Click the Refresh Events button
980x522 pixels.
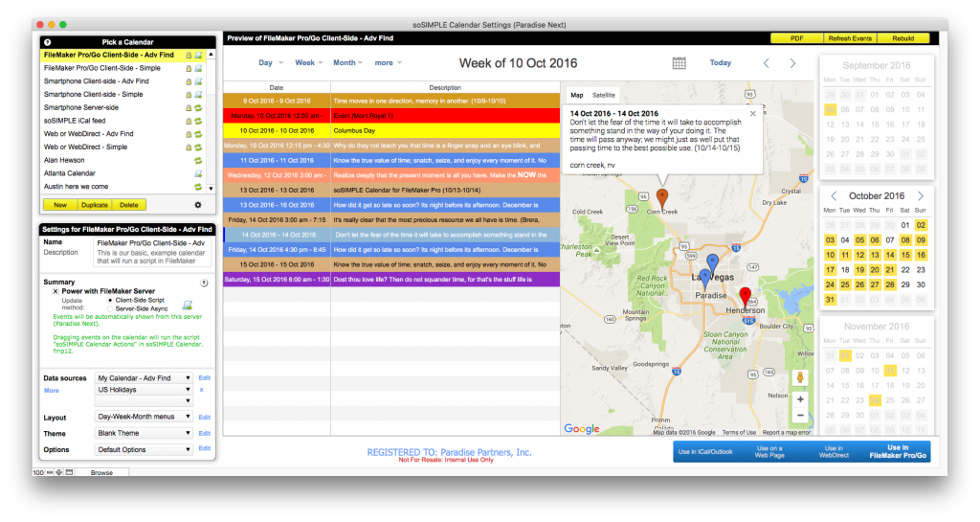[850, 38]
